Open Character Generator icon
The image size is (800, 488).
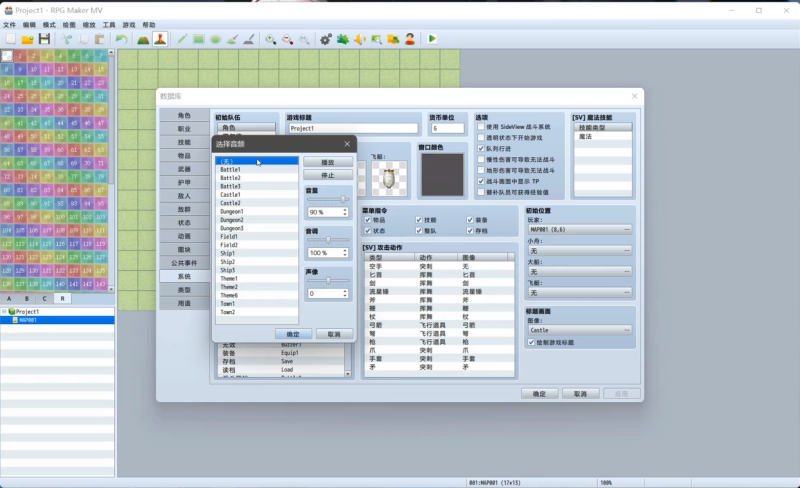click(410, 39)
